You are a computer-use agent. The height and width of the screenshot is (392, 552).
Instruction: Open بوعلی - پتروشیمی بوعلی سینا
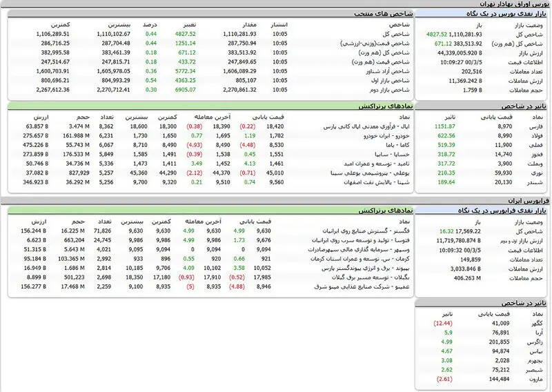pos(370,173)
